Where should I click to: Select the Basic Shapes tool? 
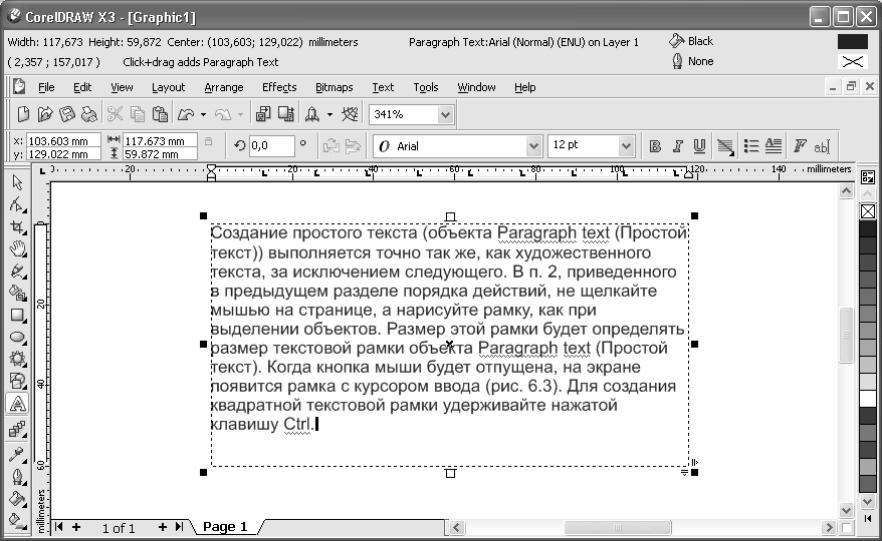pyautogui.click(x=17, y=381)
